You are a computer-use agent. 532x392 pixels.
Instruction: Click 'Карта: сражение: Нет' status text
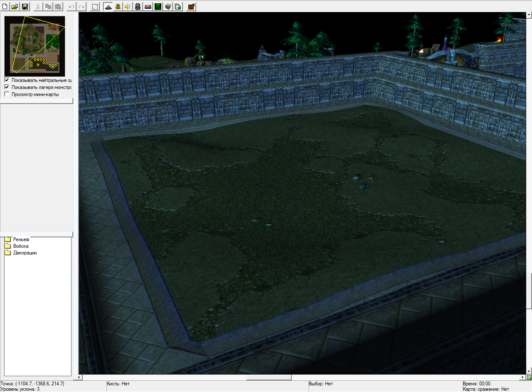coord(486,389)
